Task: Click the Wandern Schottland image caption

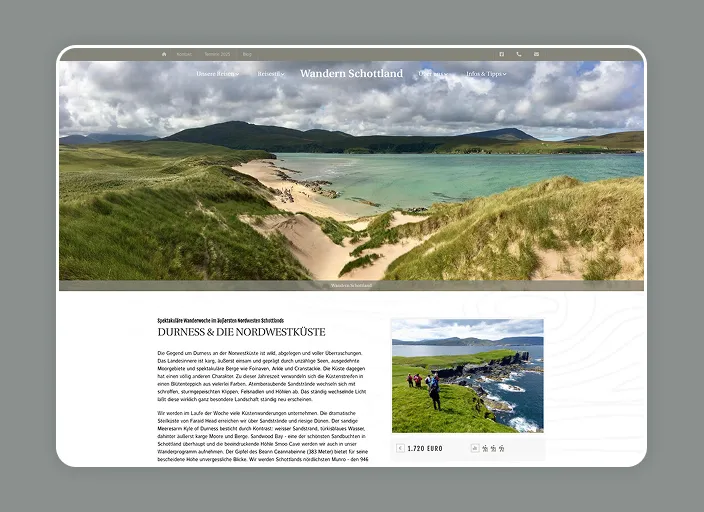Action: pyautogui.click(x=351, y=285)
